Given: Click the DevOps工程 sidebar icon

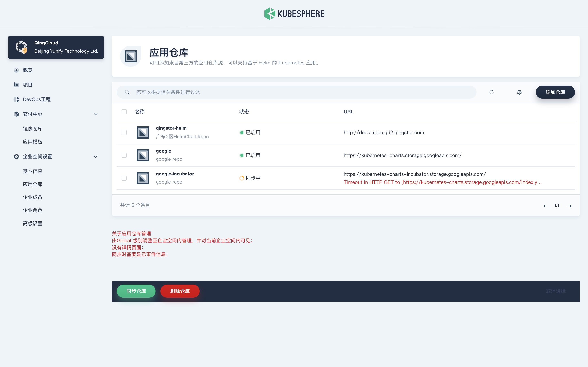Looking at the screenshot, I should (16, 99).
